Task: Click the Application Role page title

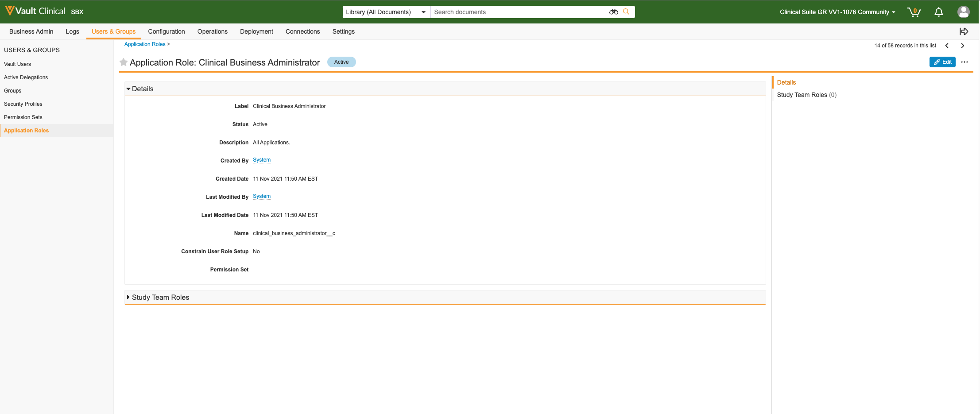Action: (x=225, y=62)
